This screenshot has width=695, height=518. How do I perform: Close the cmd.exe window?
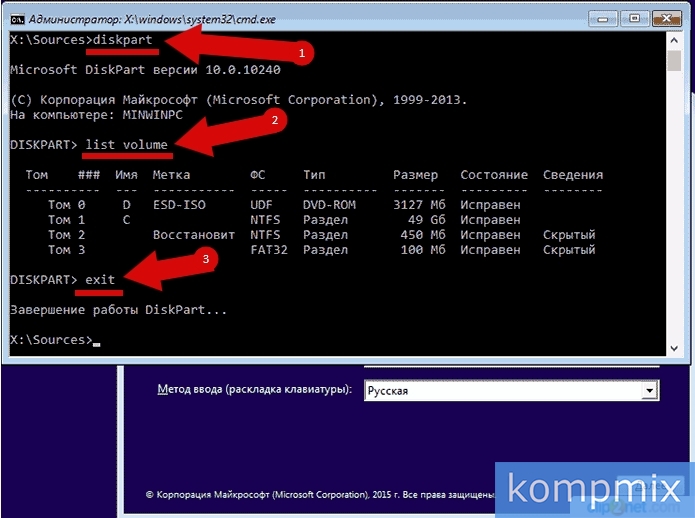click(x=666, y=19)
